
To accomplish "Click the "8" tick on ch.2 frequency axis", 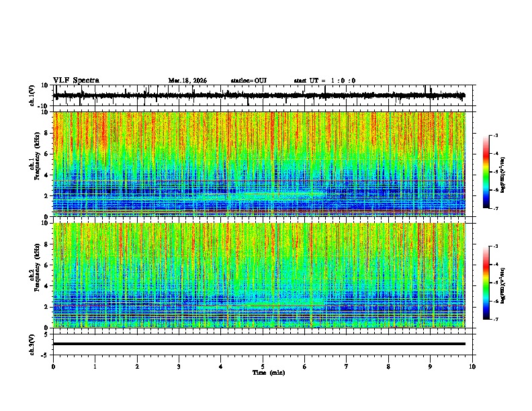I will (x=47, y=244).
